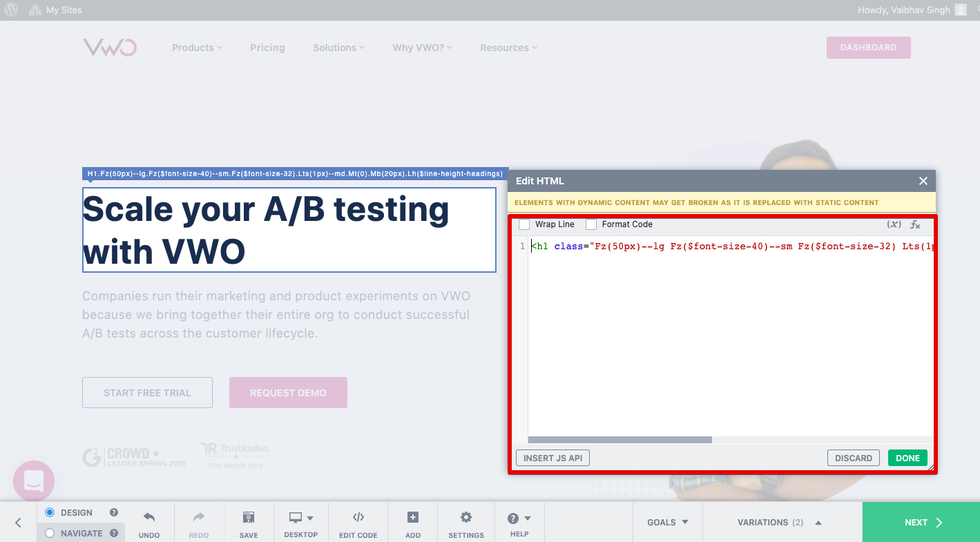Select the DESIGN mode radio button
The height and width of the screenshot is (542, 980).
(50, 512)
